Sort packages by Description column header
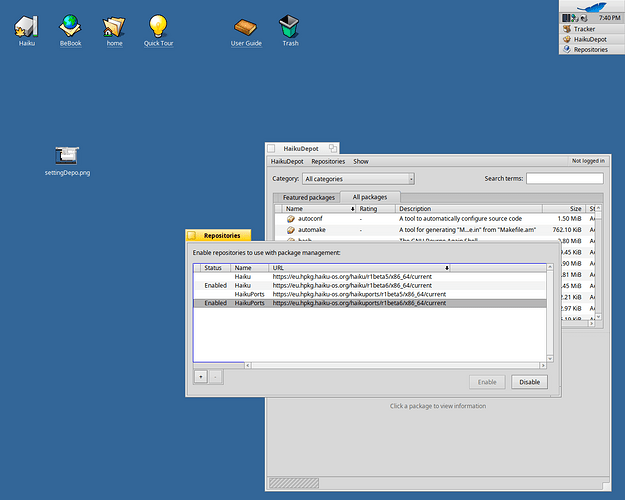The width and height of the screenshot is (625, 500). [469, 209]
